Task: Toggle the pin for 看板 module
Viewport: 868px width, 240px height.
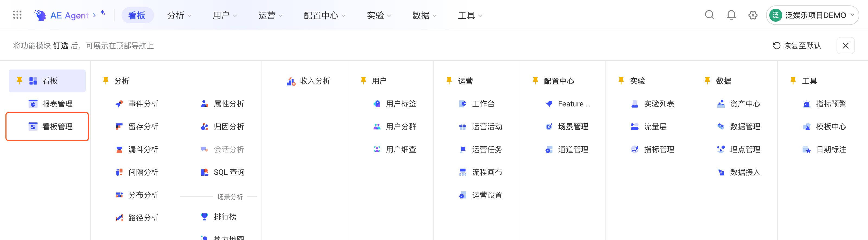Action: (19, 81)
